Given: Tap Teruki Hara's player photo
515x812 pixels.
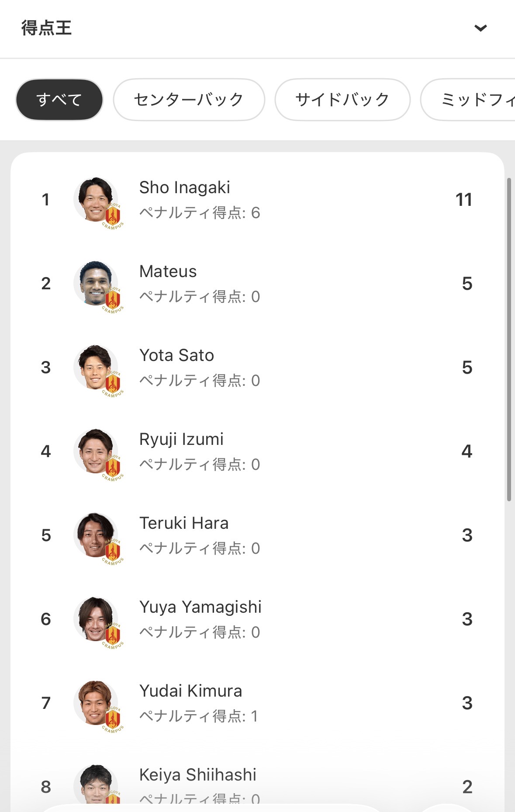Looking at the screenshot, I should [96, 534].
